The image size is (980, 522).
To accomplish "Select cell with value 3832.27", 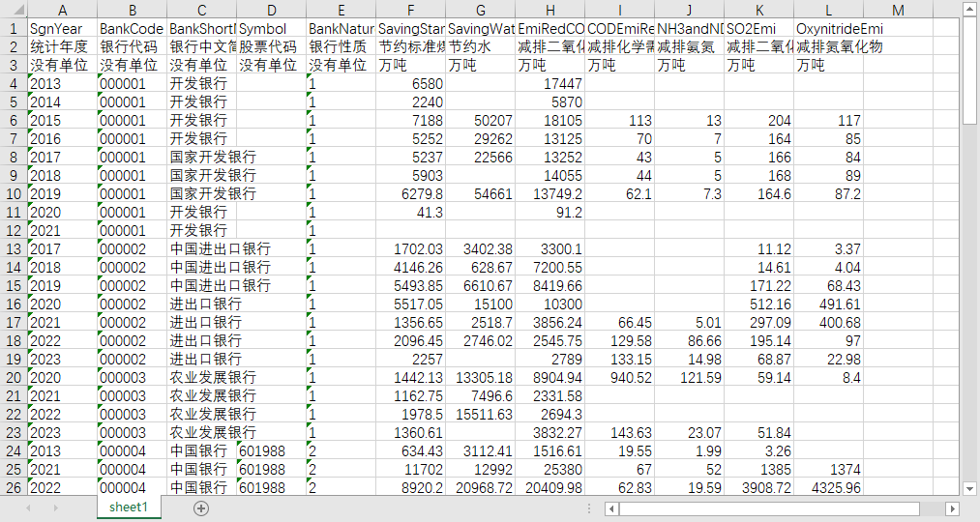I will (550, 433).
